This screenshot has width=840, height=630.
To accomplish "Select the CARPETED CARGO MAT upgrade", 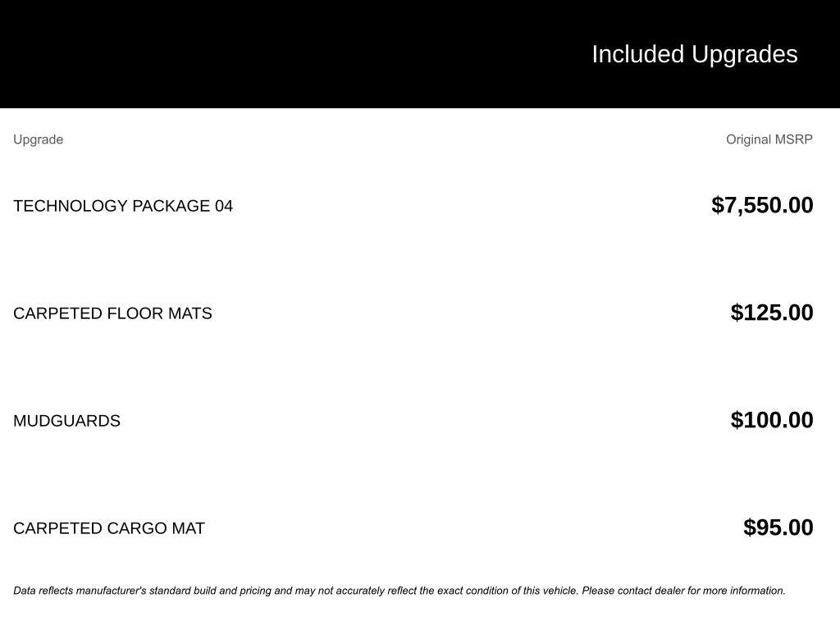I will 109,528.
